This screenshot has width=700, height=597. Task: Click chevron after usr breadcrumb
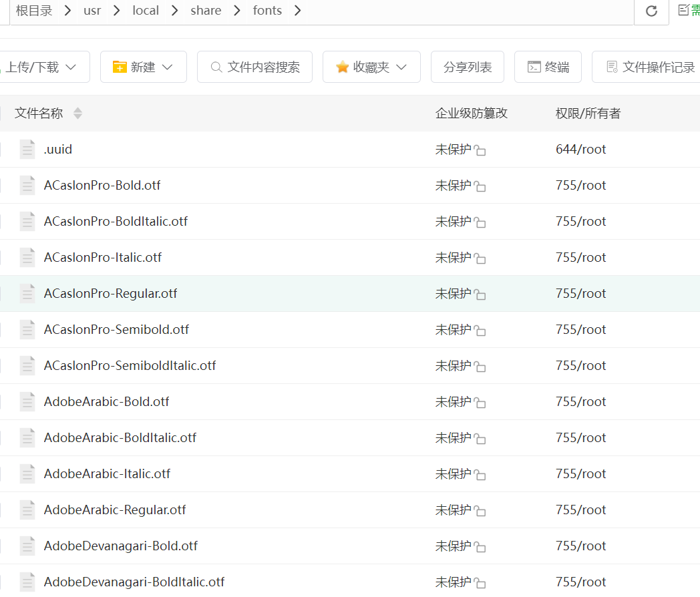116,10
